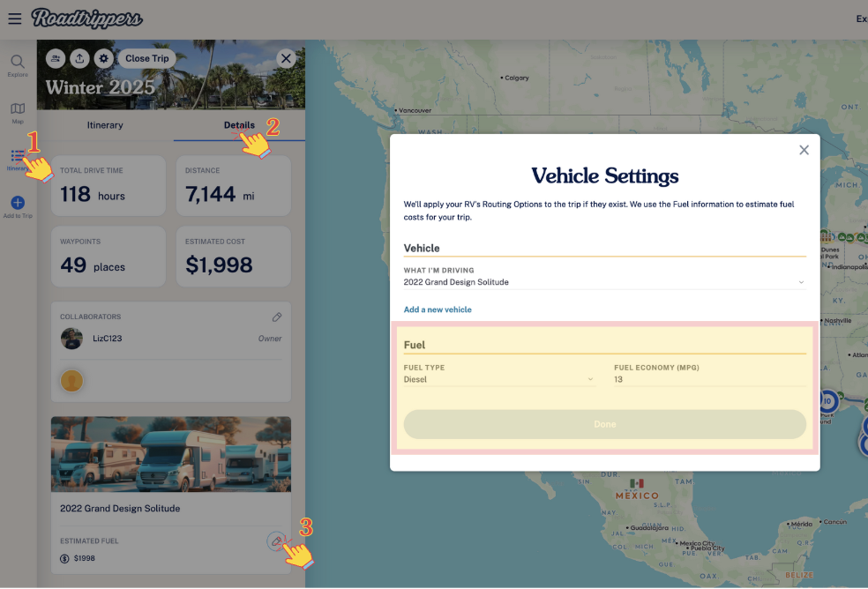Close the Vehicle Settings dialog

click(804, 150)
